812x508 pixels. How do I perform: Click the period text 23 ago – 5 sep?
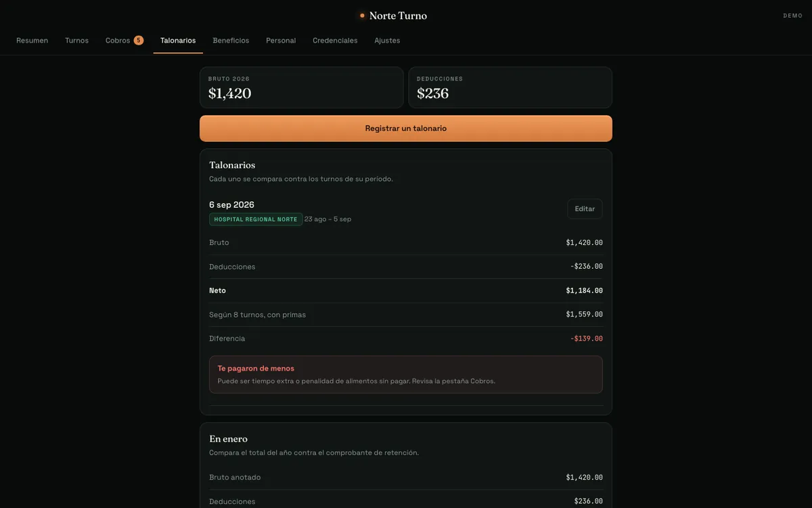pyautogui.click(x=328, y=219)
